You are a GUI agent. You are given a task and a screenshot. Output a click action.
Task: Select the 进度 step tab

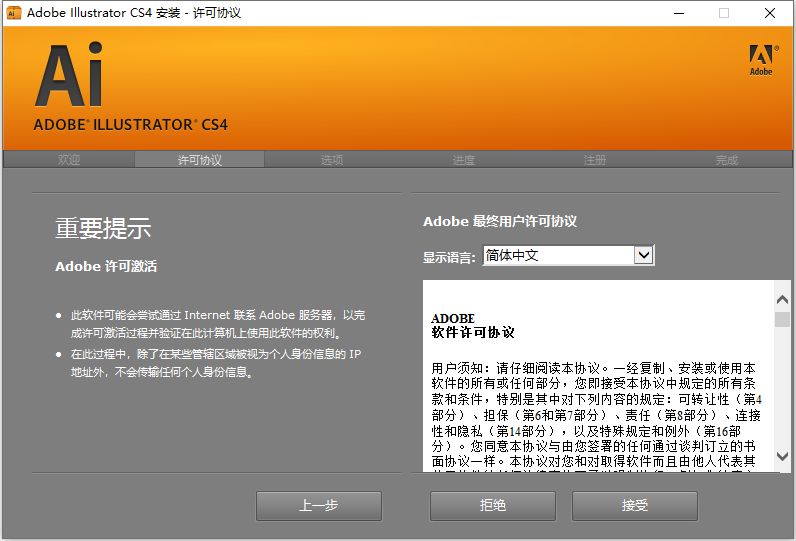[x=463, y=160]
